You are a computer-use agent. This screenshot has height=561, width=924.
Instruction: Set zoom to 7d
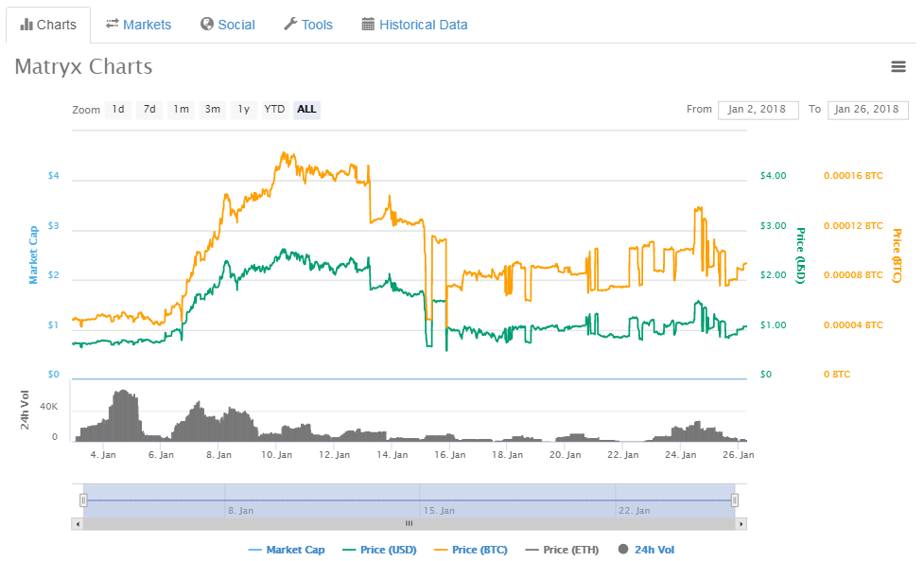[x=149, y=110]
